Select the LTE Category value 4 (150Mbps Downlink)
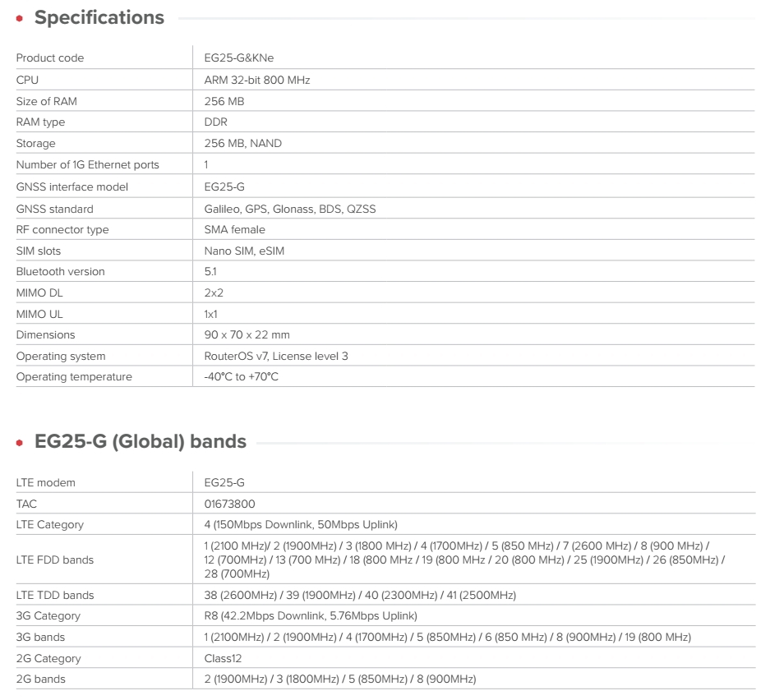Viewport: 770px width, 700px height. pos(301,524)
